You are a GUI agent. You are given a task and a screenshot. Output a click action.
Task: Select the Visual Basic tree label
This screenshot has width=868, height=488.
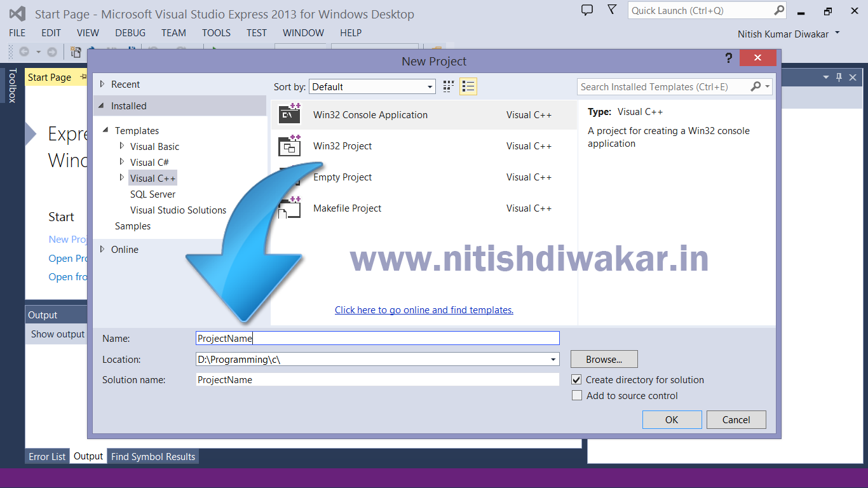pyautogui.click(x=155, y=146)
